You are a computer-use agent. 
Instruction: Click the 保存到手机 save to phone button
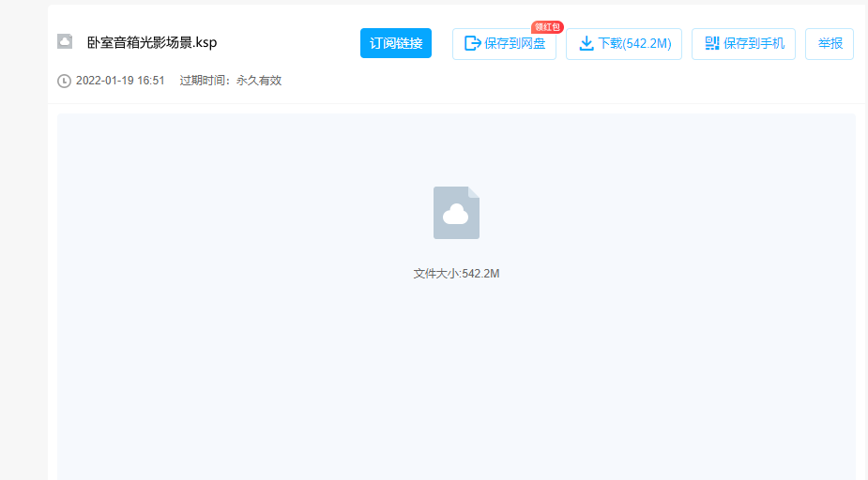click(x=743, y=44)
